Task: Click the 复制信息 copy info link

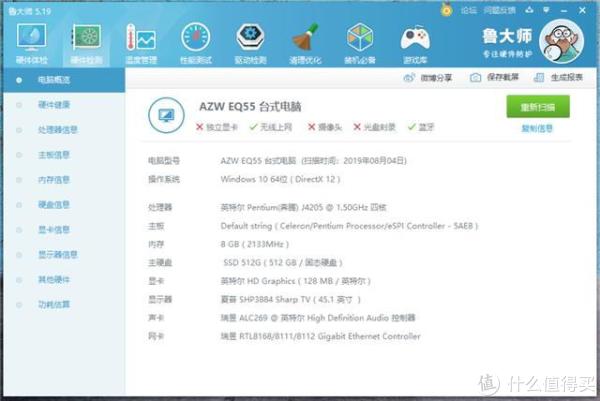Action: pyautogui.click(x=537, y=129)
